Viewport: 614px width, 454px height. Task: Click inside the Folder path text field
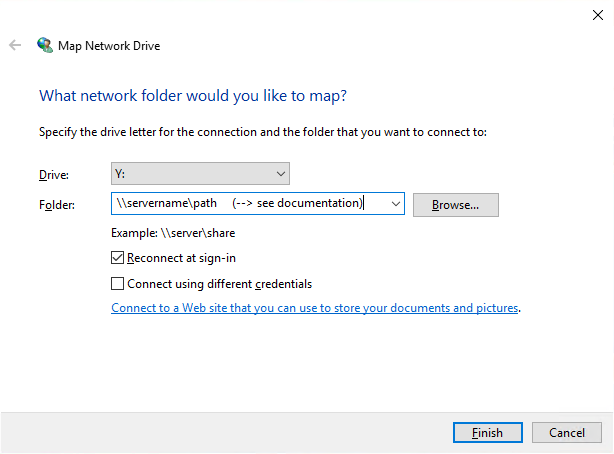pos(250,204)
